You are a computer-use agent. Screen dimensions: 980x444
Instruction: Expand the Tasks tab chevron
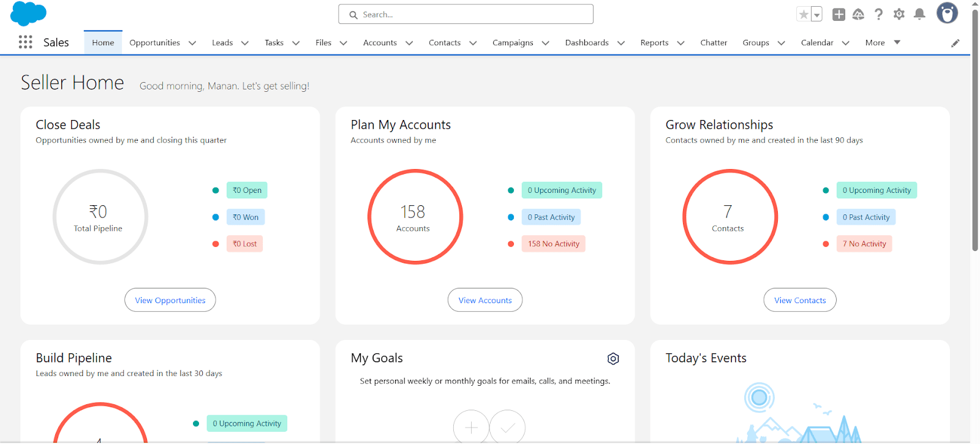(x=296, y=43)
